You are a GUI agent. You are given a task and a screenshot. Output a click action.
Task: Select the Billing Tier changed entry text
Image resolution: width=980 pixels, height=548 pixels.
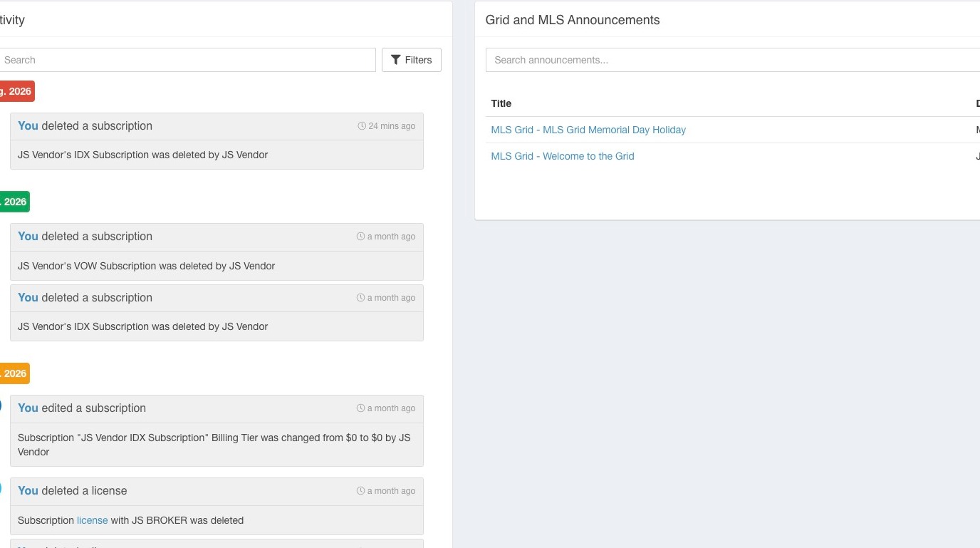tap(214, 445)
